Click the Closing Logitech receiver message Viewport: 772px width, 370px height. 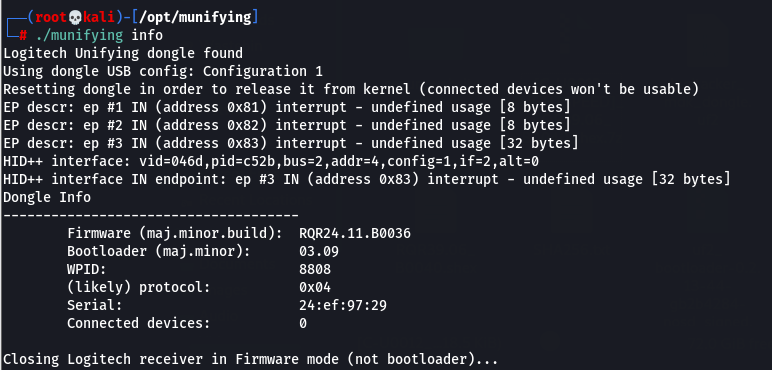[251, 359]
